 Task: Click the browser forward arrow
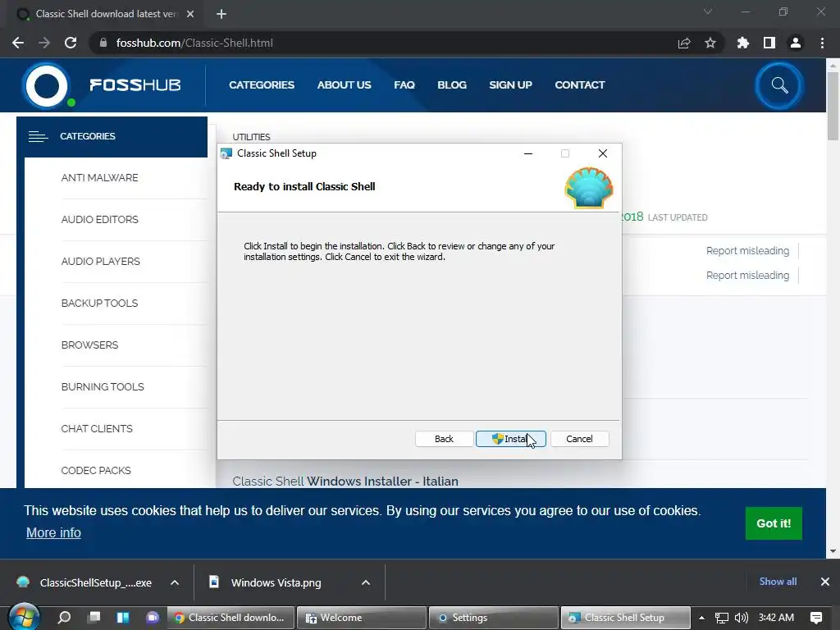[44, 43]
